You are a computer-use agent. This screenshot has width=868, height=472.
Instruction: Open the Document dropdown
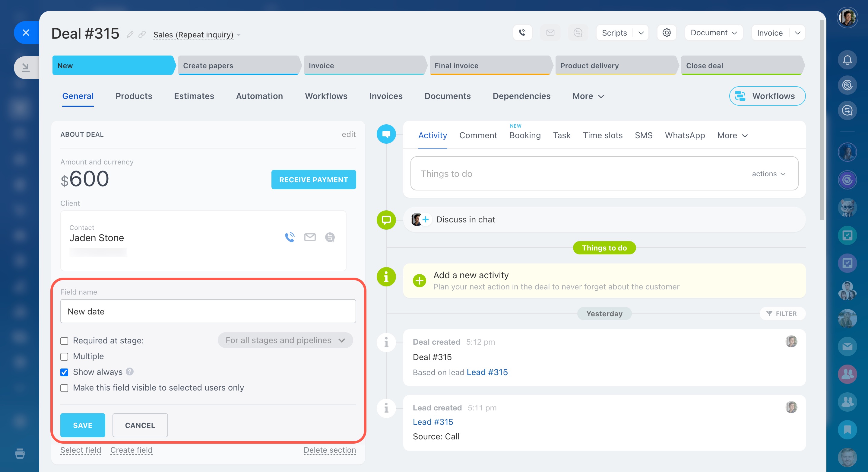[x=713, y=33]
